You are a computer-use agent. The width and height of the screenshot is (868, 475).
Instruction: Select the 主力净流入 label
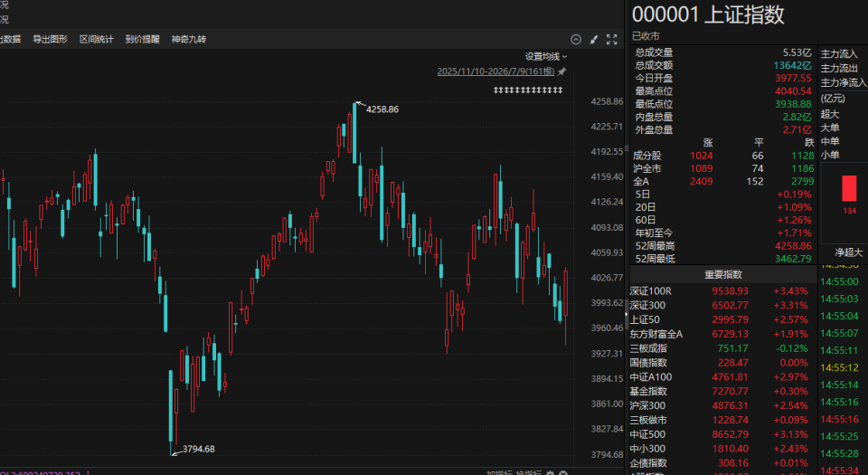coord(844,82)
